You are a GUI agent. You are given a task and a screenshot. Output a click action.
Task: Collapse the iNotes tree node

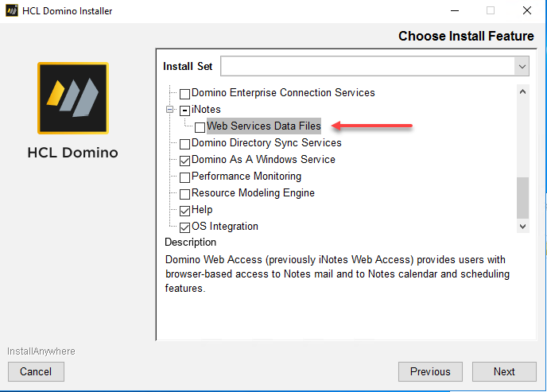tap(169, 110)
